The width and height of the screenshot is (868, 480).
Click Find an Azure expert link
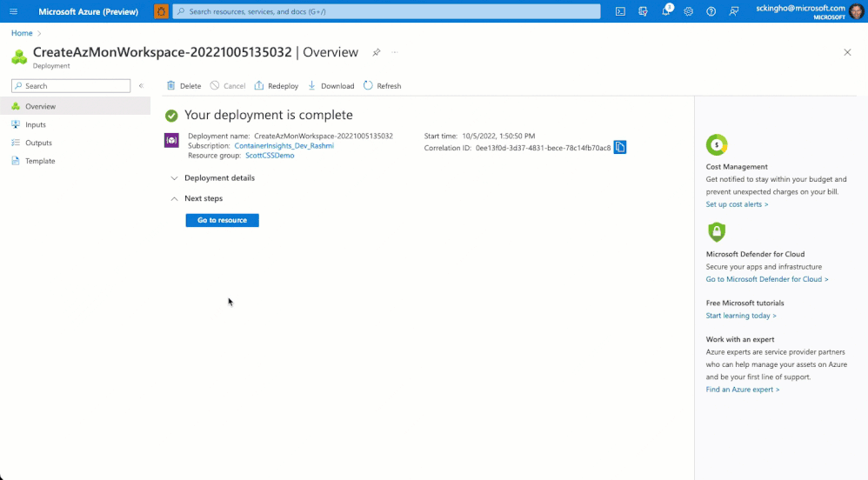(743, 390)
